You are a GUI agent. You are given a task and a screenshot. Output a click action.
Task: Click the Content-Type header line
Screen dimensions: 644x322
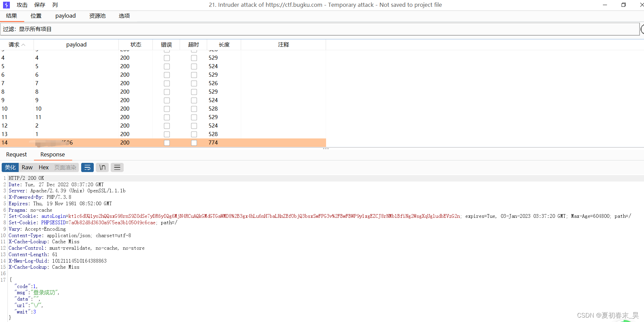pos(70,235)
